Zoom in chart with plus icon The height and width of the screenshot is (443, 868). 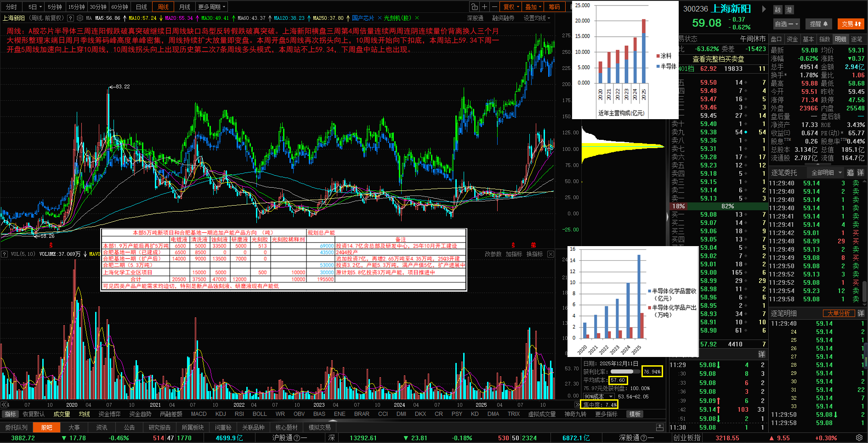pyautogui.click(x=484, y=7)
